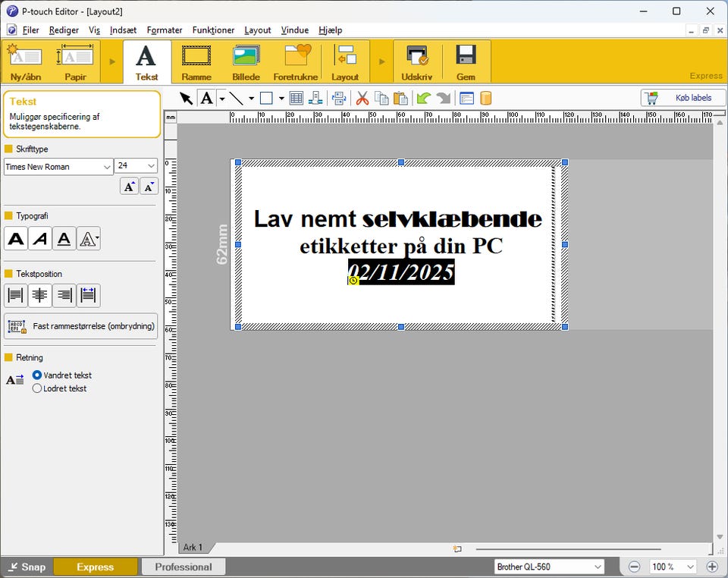The image size is (728, 578).
Task: Open the Brother QL-560 printer dropdown
Action: (549, 567)
